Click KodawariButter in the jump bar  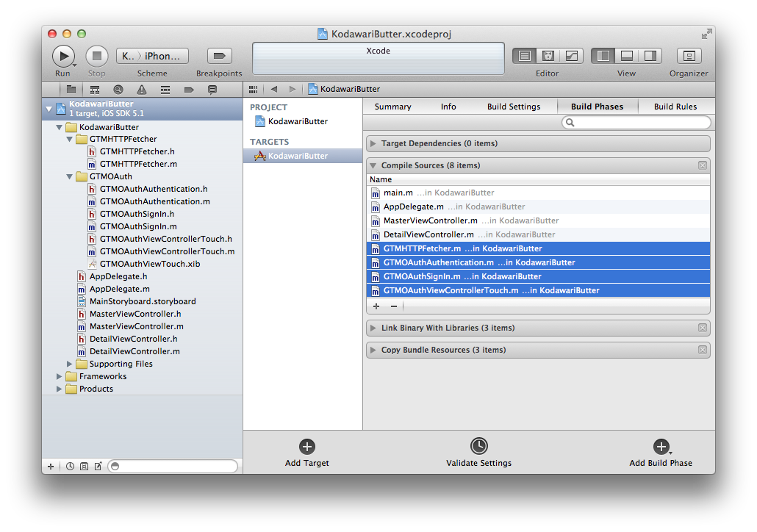tap(344, 90)
